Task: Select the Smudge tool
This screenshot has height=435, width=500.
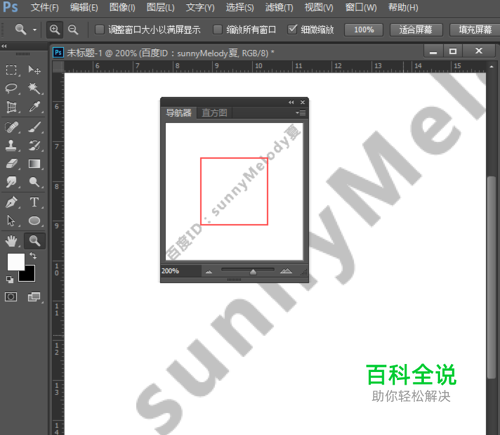Action: click(11, 182)
